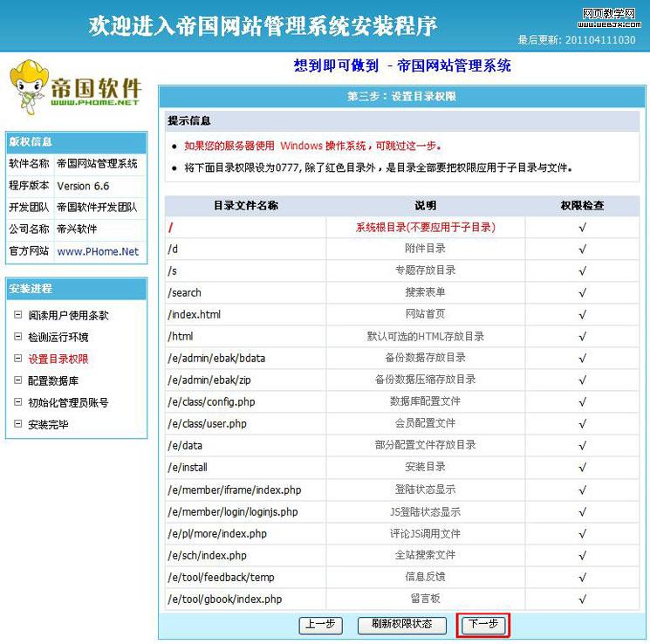The height and width of the screenshot is (644, 650).
Task: Click the permission checkmark for /e/install
Action: click(582, 468)
